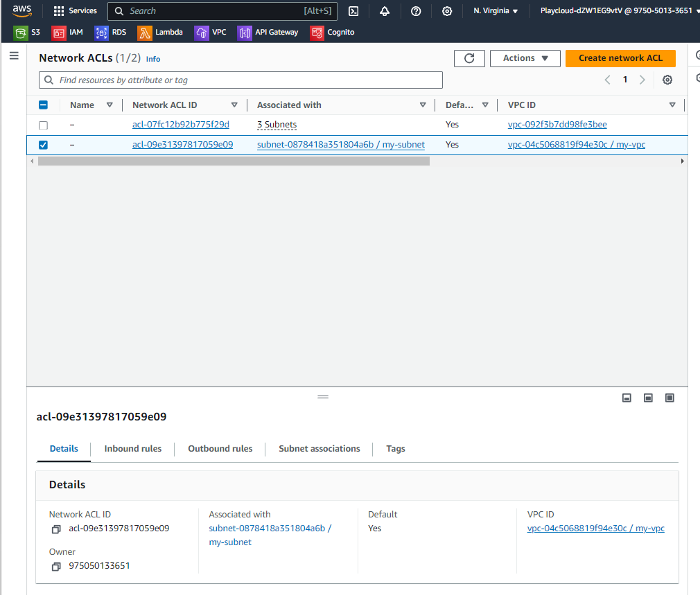Check the acl-07fc12b92b775f29d row checkbox
Image resolution: width=700 pixels, height=595 pixels.
coord(43,125)
